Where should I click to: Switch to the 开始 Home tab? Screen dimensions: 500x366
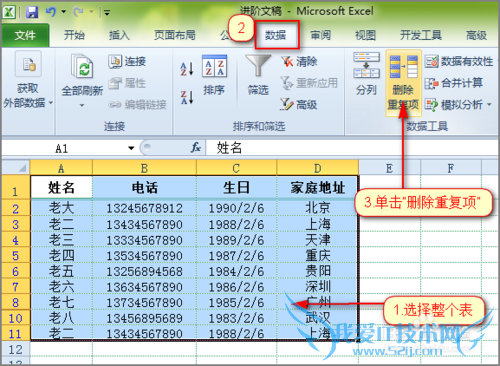[x=74, y=35]
